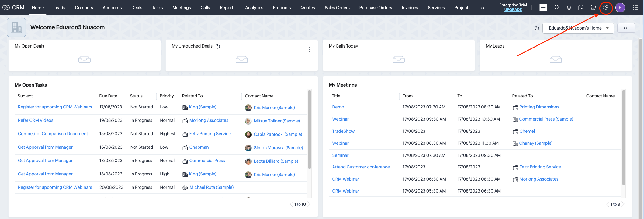The width and height of the screenshot is (644, 219).
Task: Switch to the Leads tab
Action: pyautogui.click(x=59, y=8)
